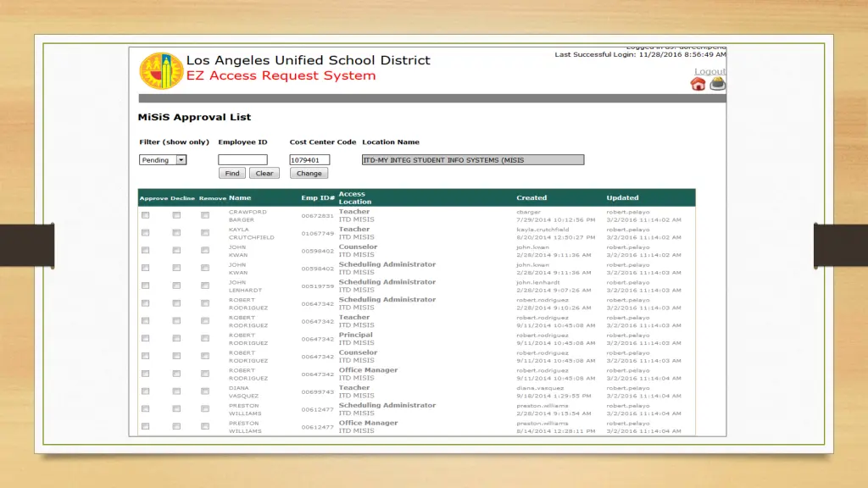Click created timestamp 7/29/2014 10:12:56 PM
868x488 pixels.
click(x=556, y=219)
